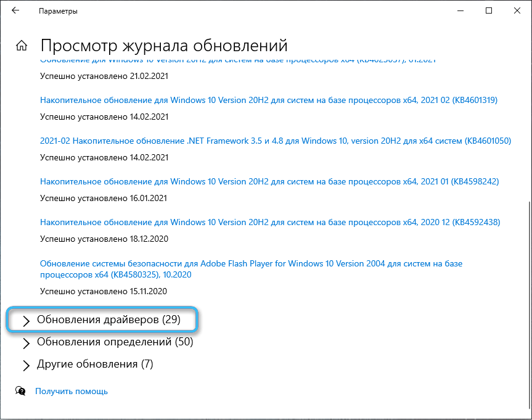Close the Параметры window

click(x=517, y=11)
